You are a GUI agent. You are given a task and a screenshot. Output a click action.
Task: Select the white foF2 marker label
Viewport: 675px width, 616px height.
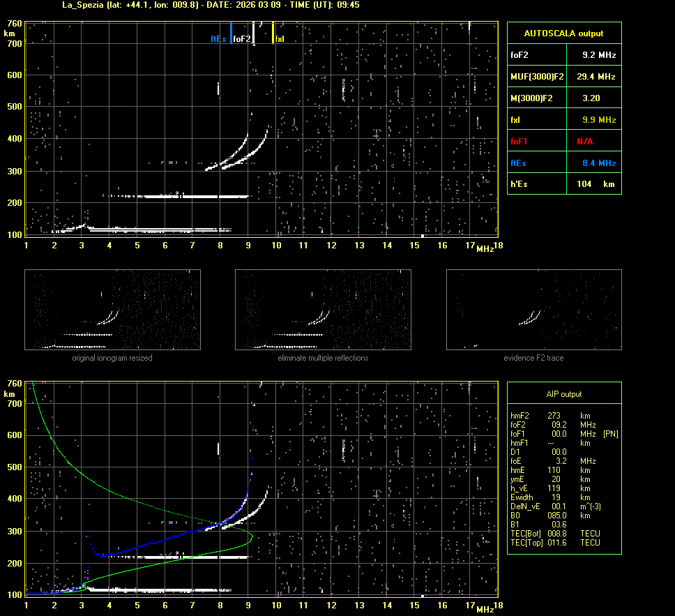click(x=241, y=39)
